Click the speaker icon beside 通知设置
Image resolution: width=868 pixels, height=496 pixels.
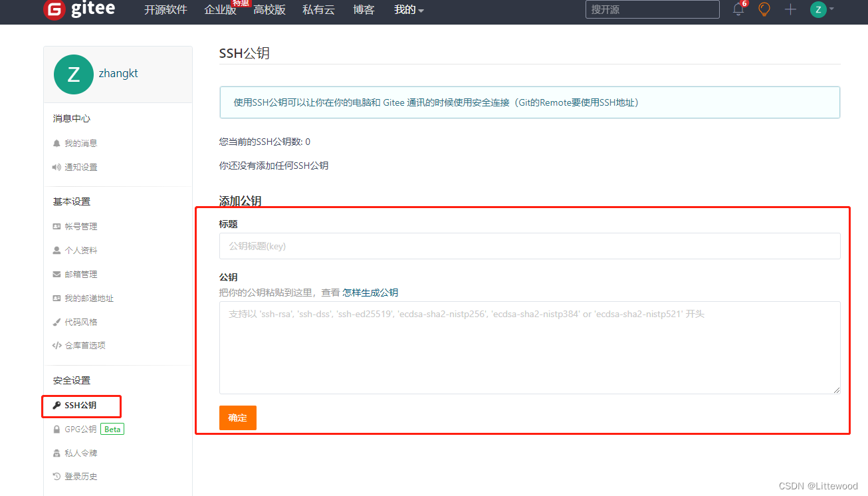pyautogui.click(x=56, y=167)
